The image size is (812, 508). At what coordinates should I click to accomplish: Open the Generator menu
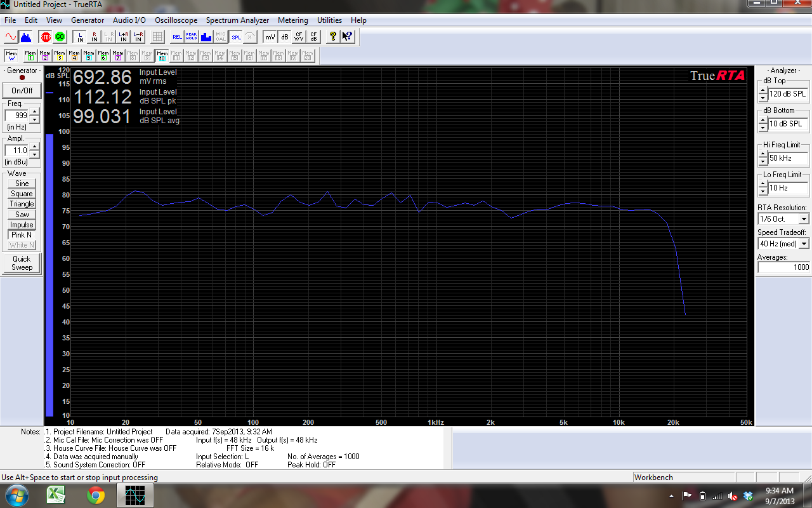click(x=88, y=20)
